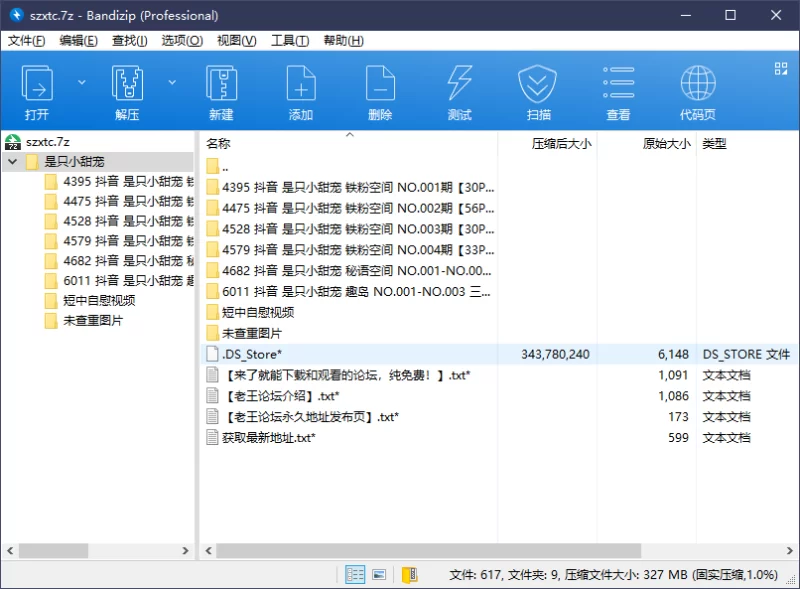
Task: Click the Code page (代码页) globe icon
Action: pos(697,92)
